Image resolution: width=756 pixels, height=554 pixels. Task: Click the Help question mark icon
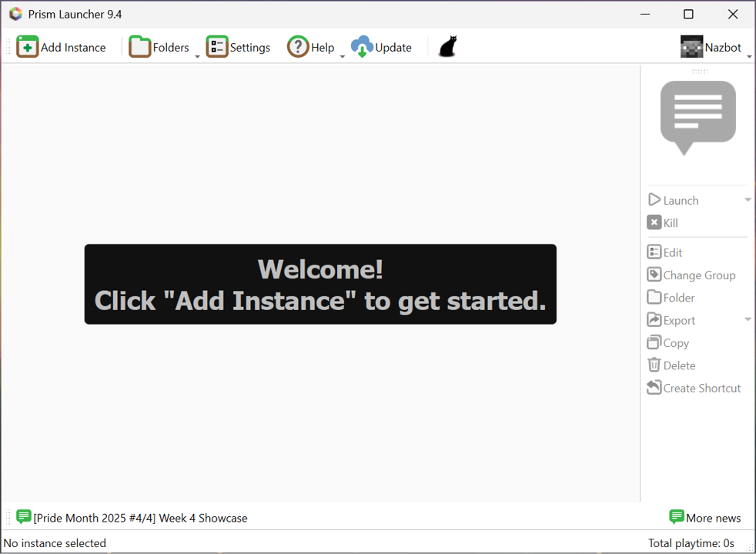tap(298, 47)
